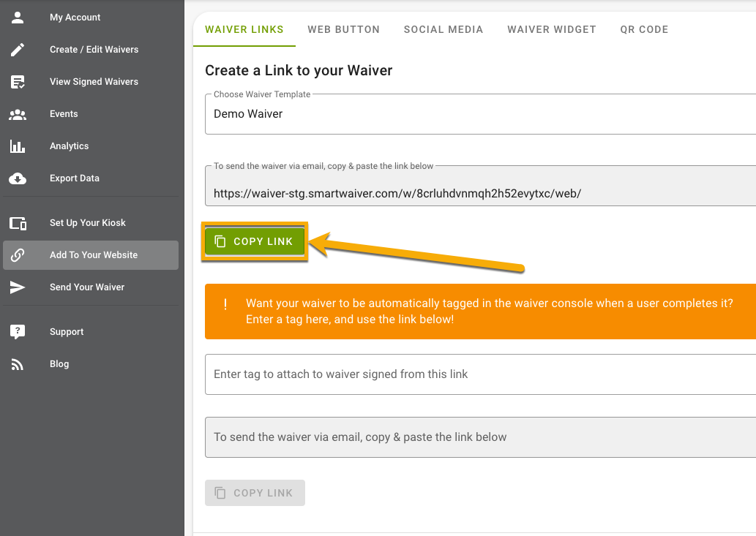Click the tag entry input field

tap(480, 374)
